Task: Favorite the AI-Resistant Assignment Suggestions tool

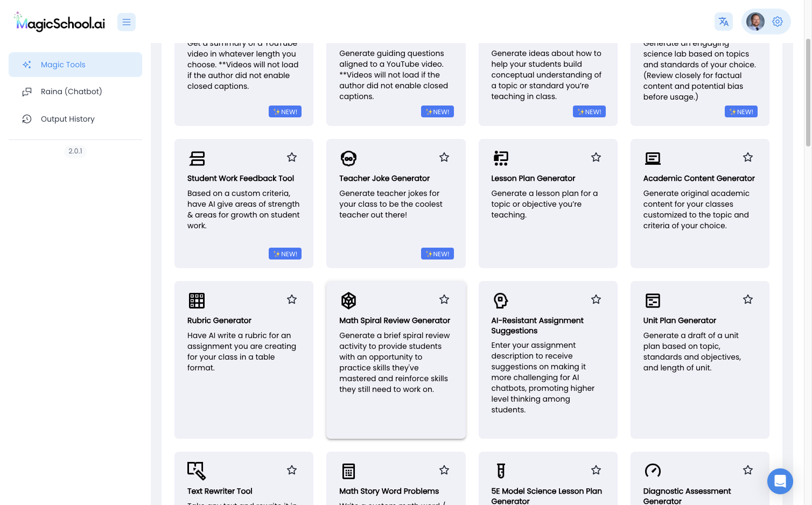Action: pos(596,299)
